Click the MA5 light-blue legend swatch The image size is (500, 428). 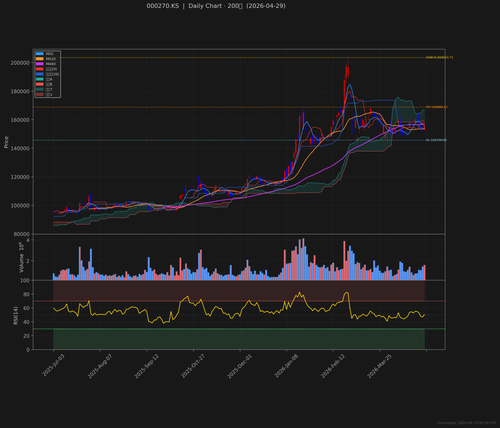click(x=40, y=54)
